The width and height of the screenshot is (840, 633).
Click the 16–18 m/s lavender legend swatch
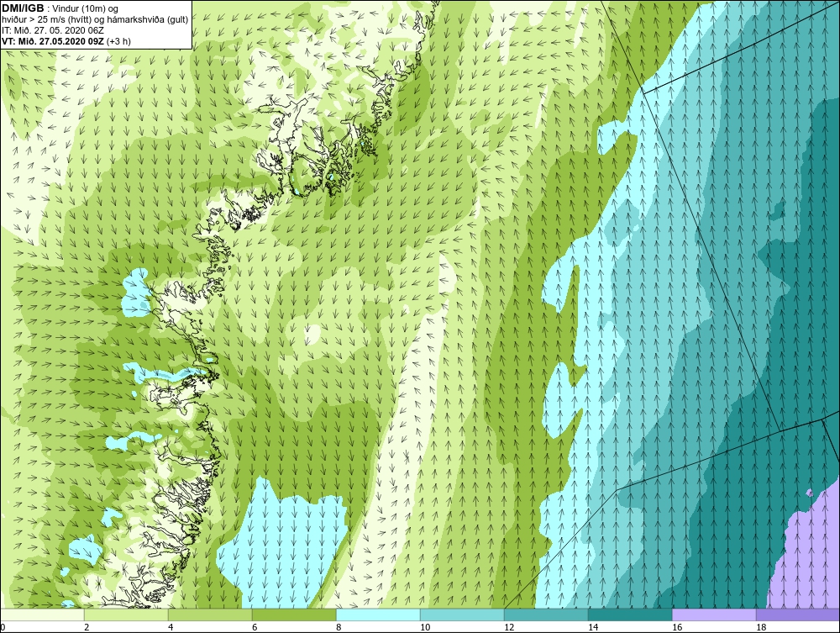point(714,615)
